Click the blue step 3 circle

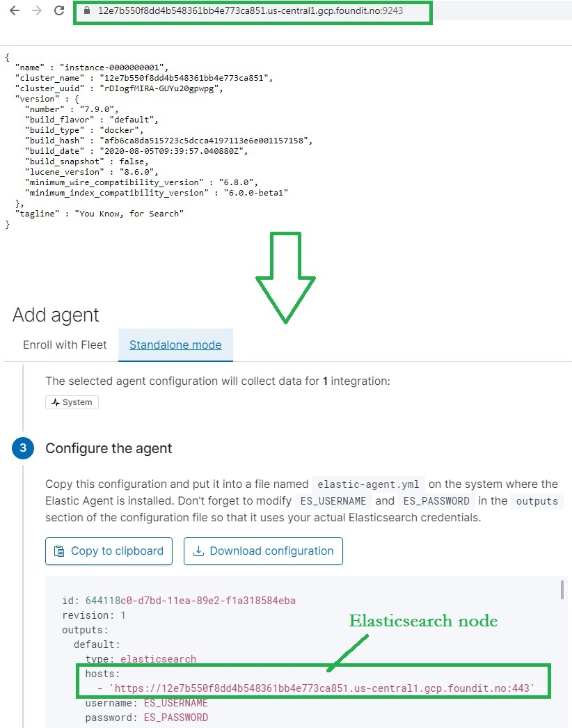click(x=23, y=448)
